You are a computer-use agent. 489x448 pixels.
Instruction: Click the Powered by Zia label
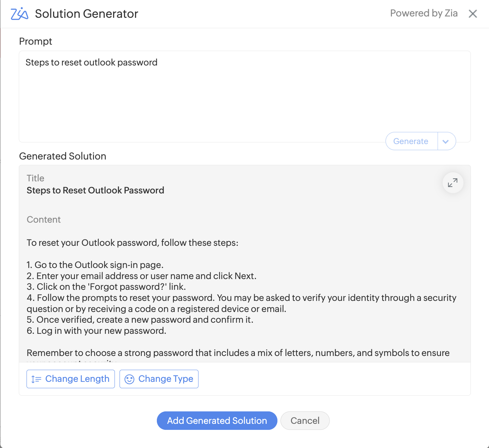click(x=424, y=13)
